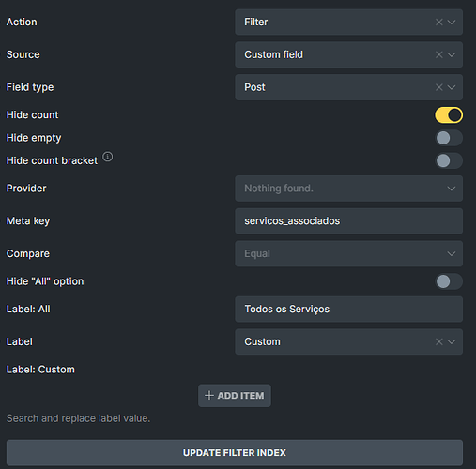
Task: Clear the Action Filter selection
Action: coord(438,22)
